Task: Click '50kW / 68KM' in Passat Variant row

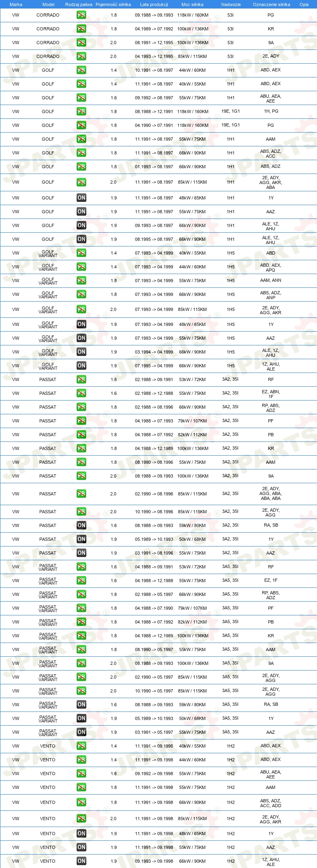Action: pos(193,718)
